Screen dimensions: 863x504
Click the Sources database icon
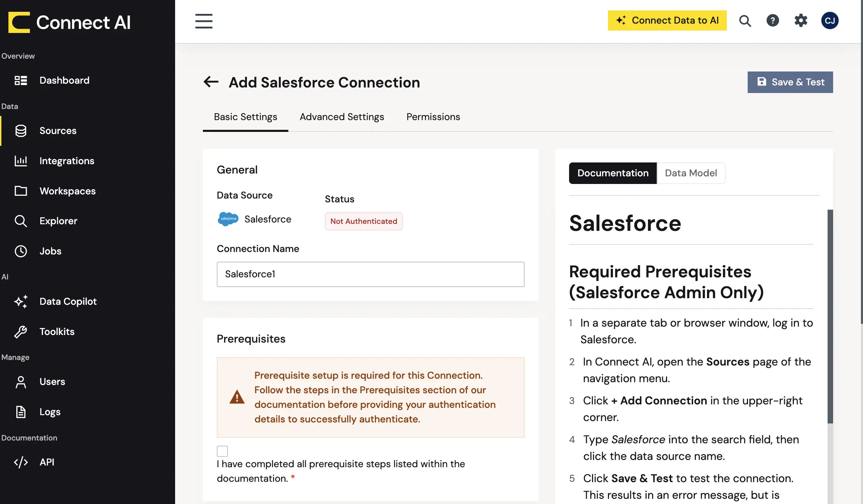[21, 131]
